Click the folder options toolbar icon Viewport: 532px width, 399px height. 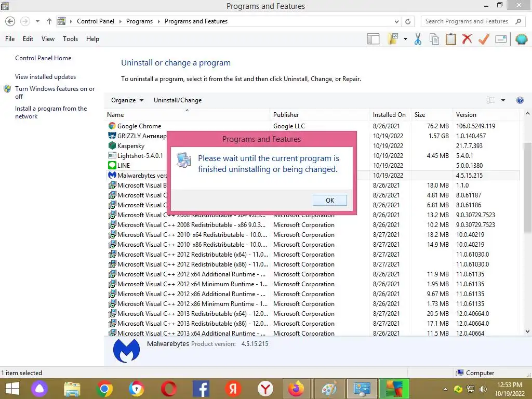[x=393, y=39]
